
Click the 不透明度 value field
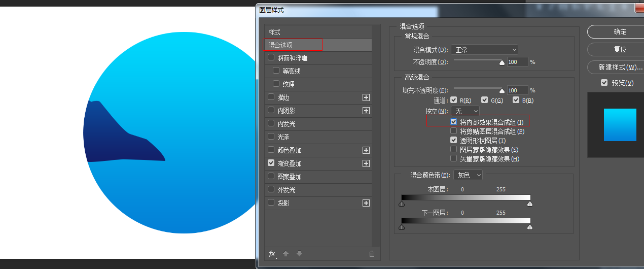tap(517, 62)
